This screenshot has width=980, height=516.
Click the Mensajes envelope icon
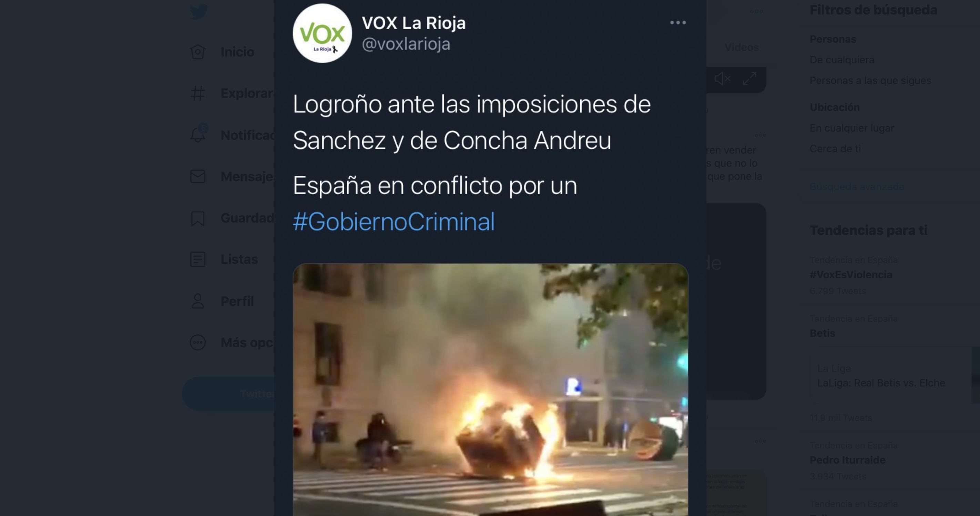(198, 176)
